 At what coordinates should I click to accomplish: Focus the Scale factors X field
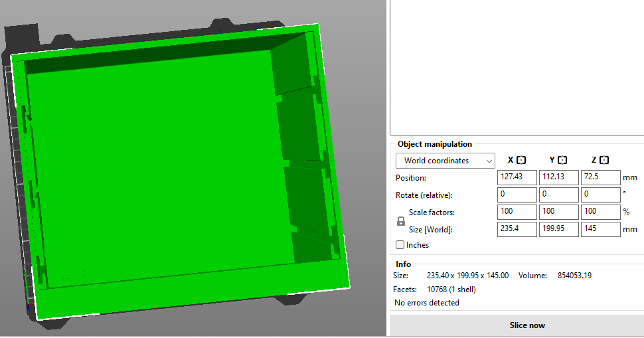pos(517,212)
